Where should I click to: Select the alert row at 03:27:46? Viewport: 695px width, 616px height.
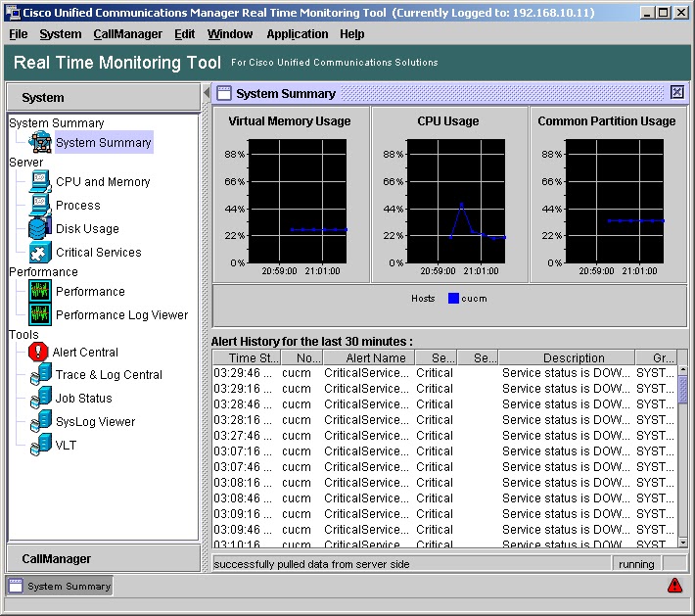tap(445, 436)
